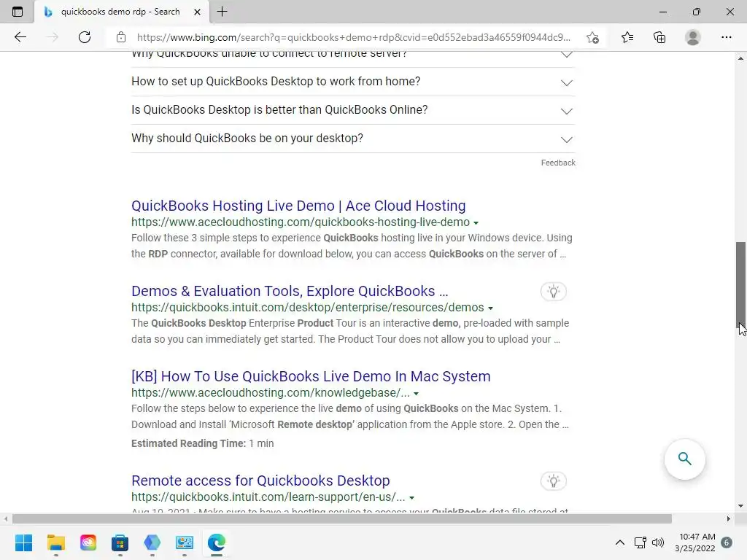
Task: Click the vertical scrollbar up arrow
Action: 740,58
